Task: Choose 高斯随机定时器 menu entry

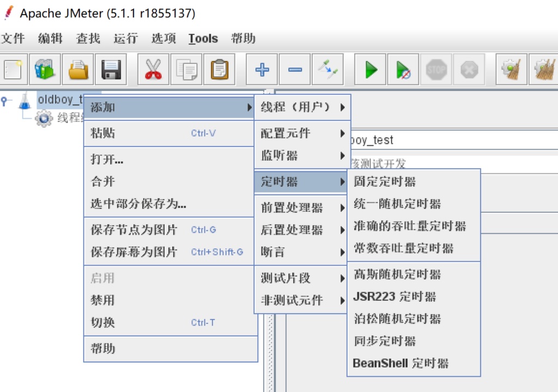Action: 397,274
